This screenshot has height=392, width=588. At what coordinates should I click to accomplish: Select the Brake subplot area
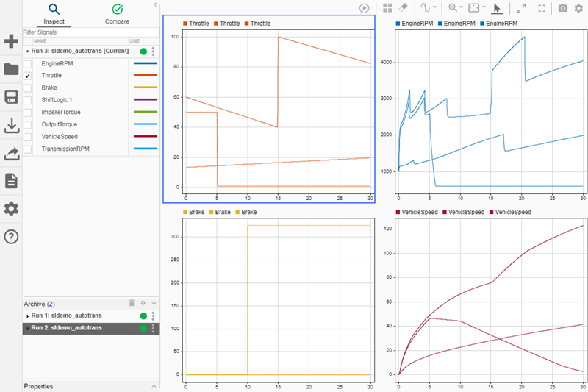[x=279, y=300]
